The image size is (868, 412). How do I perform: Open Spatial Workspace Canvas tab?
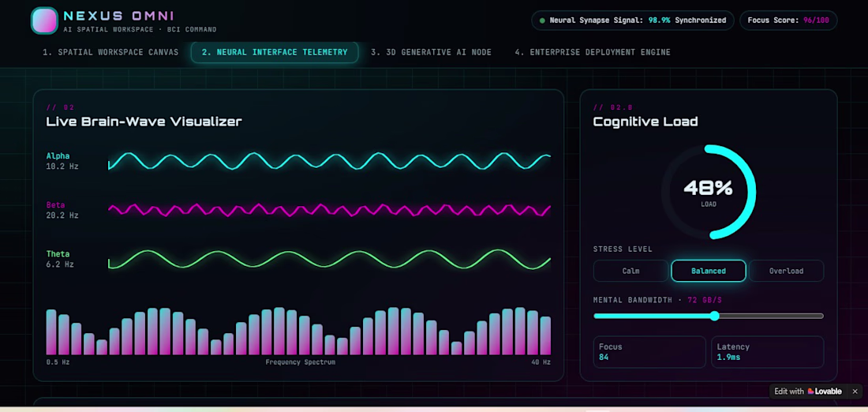(x=110, y=52)
